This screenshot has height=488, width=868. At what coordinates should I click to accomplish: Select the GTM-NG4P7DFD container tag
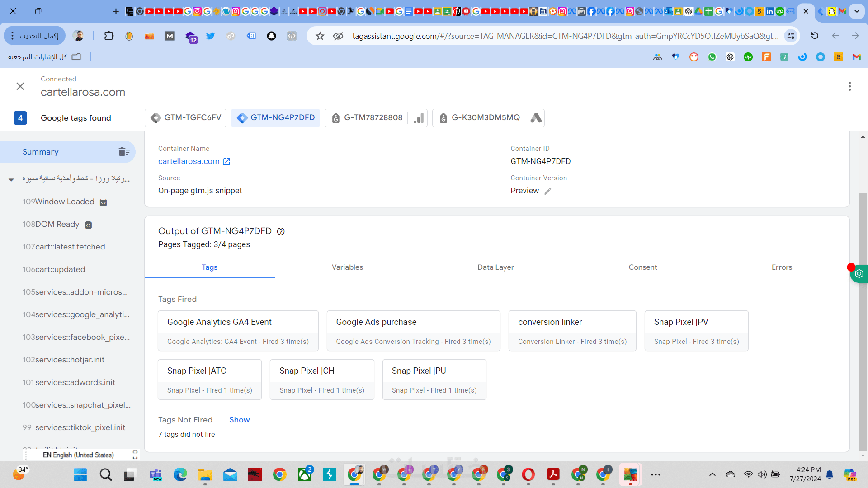tap(276, 118)
